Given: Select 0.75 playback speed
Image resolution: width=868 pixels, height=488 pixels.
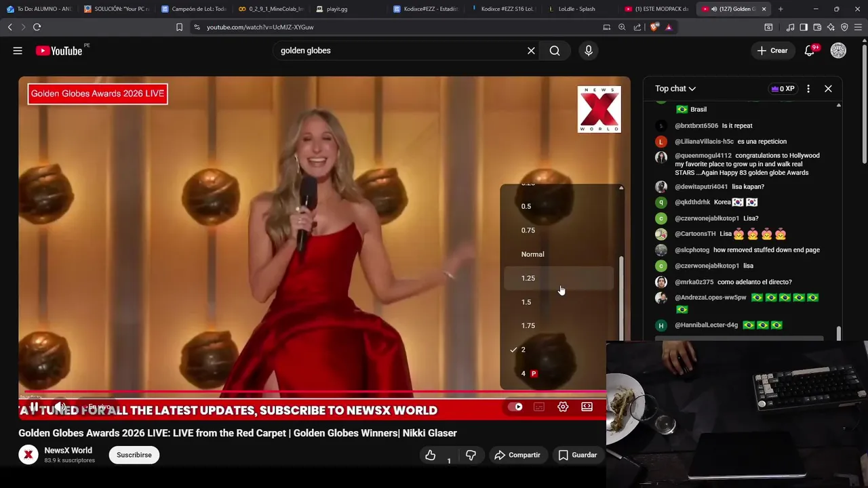Looking at the screenshot, I should (x=559, y=230).
